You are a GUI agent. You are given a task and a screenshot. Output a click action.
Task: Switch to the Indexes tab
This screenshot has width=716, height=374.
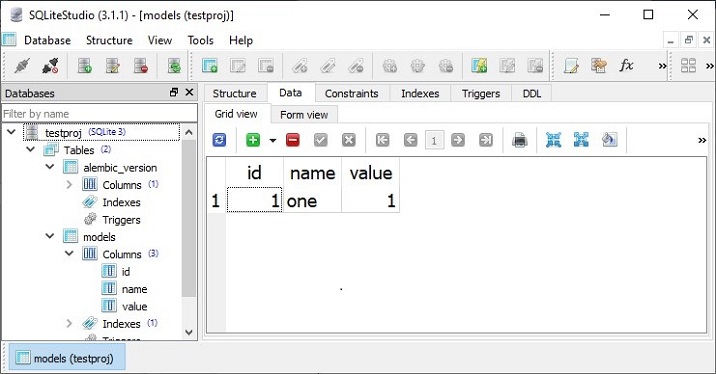click(420, 93)
